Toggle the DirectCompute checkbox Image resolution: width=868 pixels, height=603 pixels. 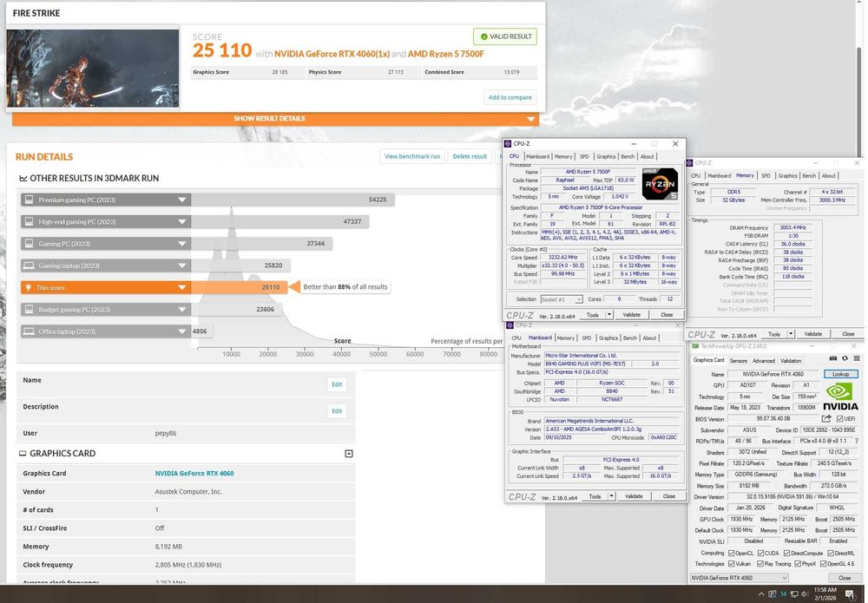coord(786,553)
